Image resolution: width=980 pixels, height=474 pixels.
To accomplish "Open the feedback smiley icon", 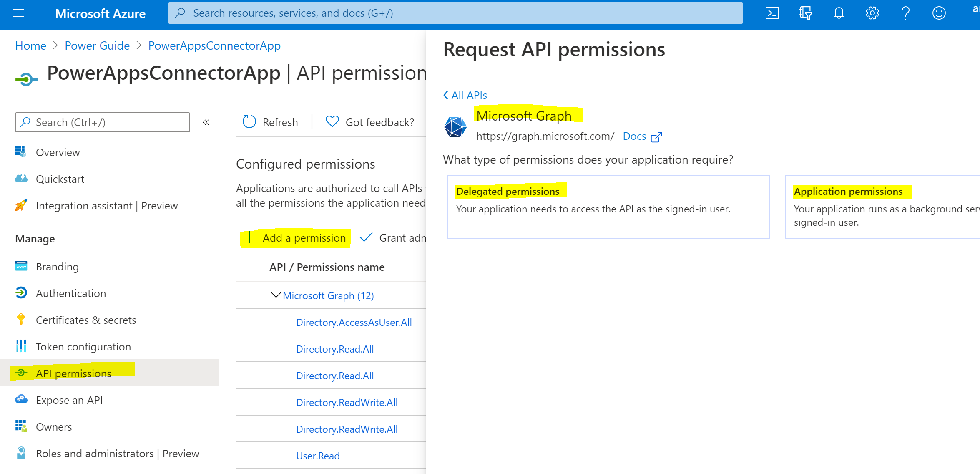I will [939, 13].
